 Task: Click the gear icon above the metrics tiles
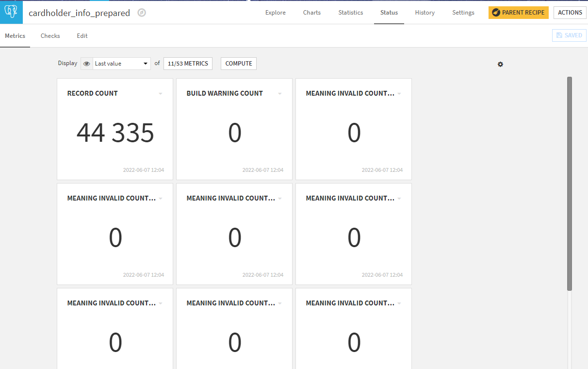tap(500, 64)
